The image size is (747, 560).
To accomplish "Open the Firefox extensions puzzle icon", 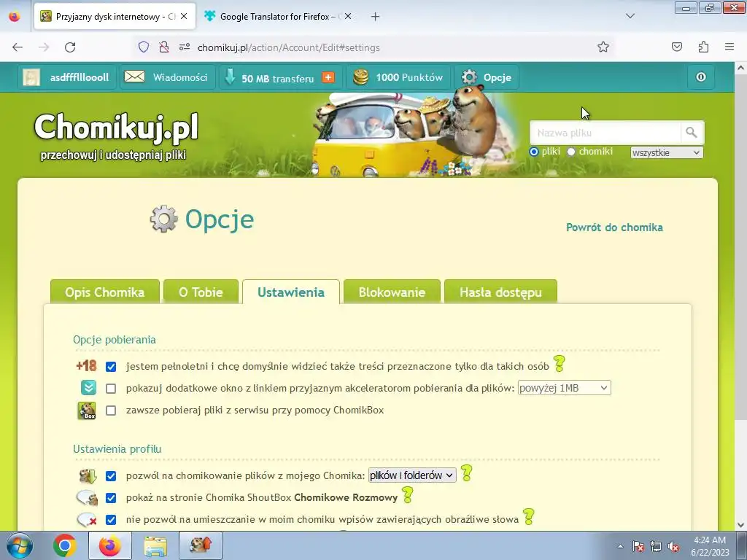I will pos(703,47).
